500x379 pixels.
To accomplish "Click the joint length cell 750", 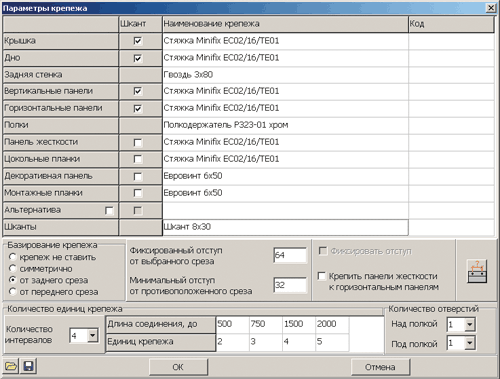I will [266, 325].
